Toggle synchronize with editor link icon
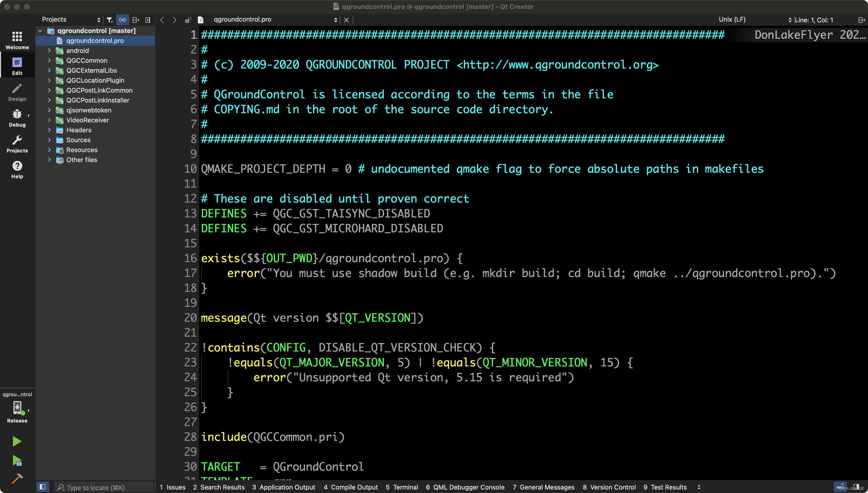This screenshot has height=493, width=868. pyautogui.click(x=123, y=20)
